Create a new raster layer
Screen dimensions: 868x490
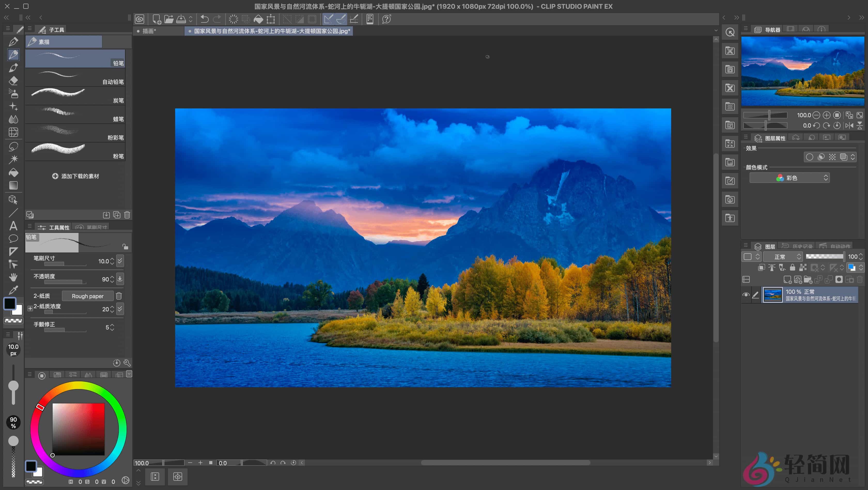pyautogui.click(x=788, y=280)
